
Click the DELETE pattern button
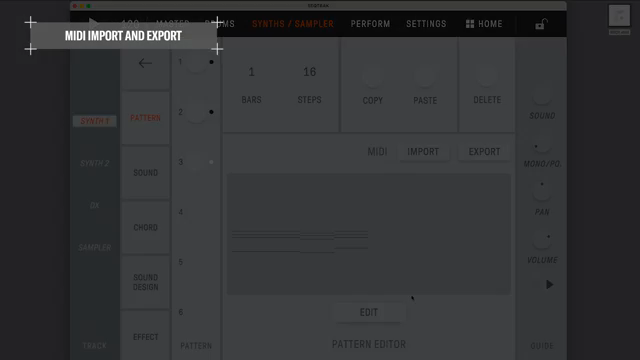[x=487, y=76]
